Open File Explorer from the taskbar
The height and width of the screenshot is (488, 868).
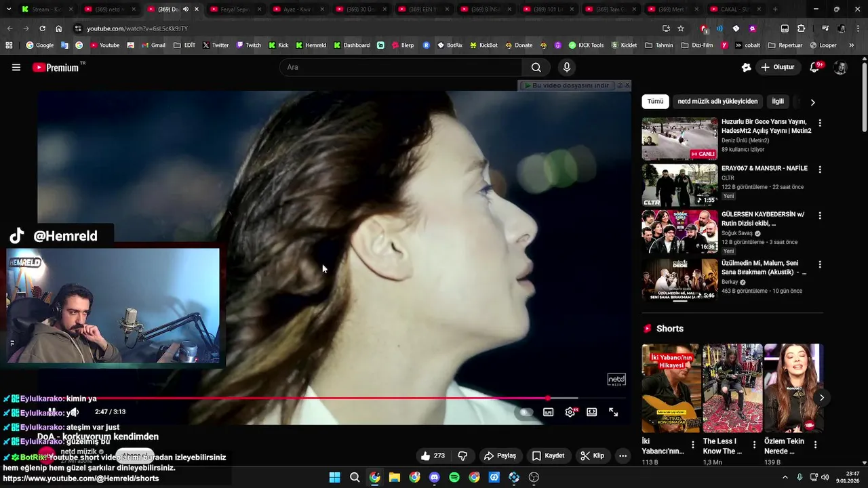(x=395, y=477)
